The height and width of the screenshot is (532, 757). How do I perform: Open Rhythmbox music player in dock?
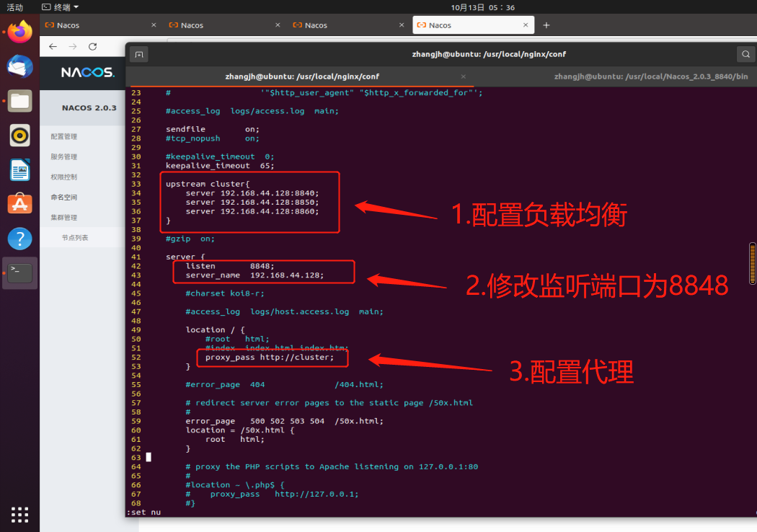pyautogui.click(x=19, y=136)
